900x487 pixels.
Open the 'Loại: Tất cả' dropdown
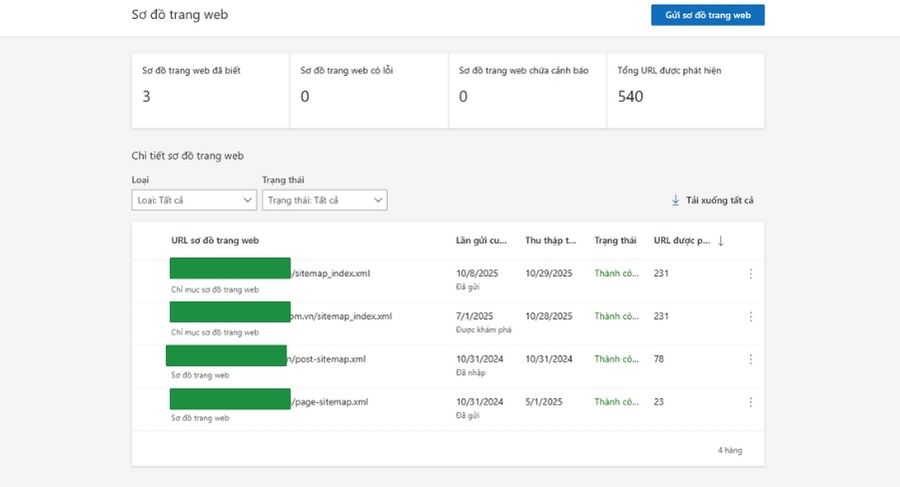click(x=194, y=200)
